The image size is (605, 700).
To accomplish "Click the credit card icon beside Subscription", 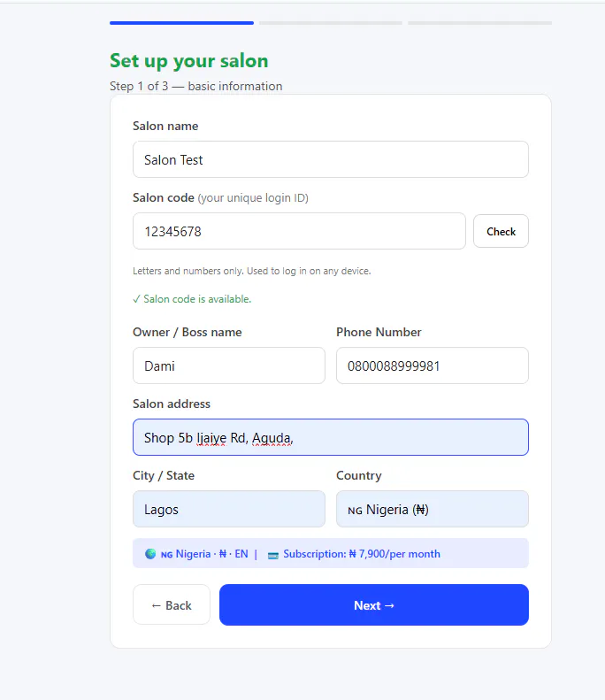I will pos(273,555).
